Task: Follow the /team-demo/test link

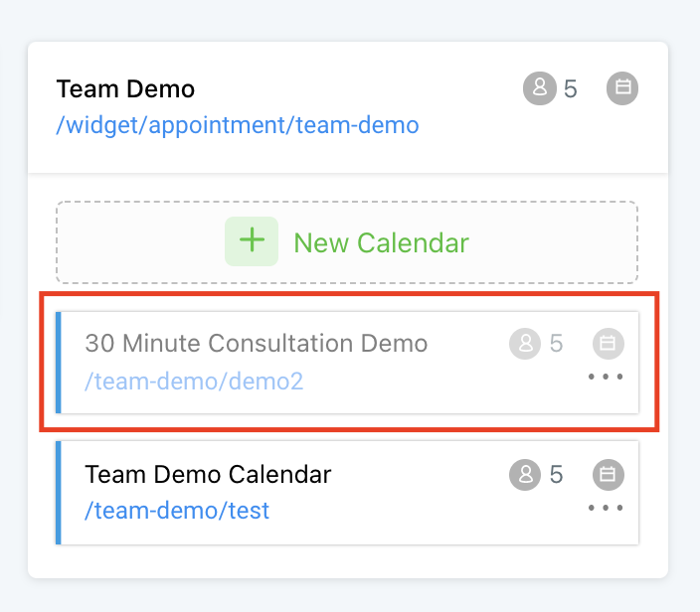Action: pos(177,512)
